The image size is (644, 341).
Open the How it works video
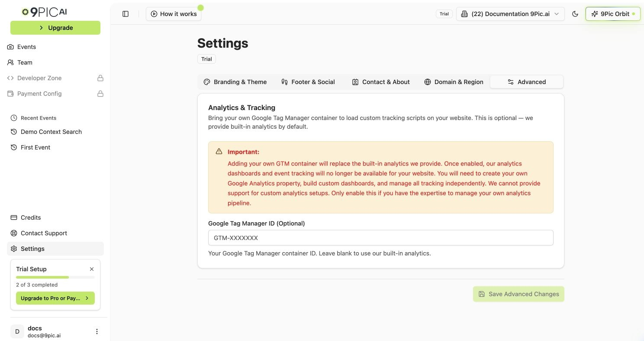pyautogui.click(x=174, y=14)
